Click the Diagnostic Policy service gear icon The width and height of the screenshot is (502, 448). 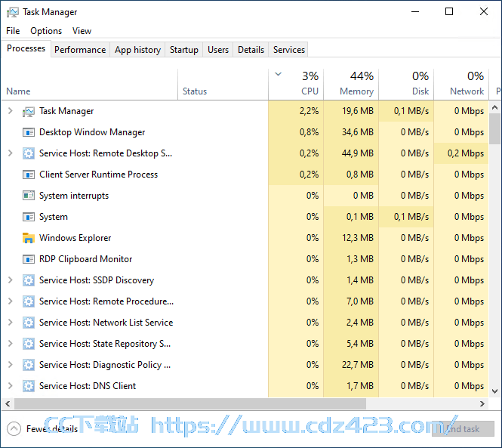point(29,365)
